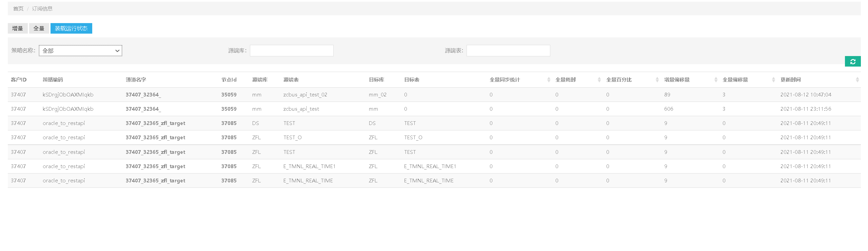This screenshot has height=251, width=868.
Task: Click the 客户ID column header
Action: [19, 80]
